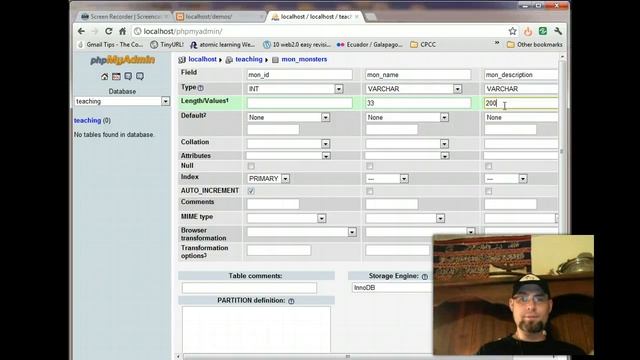Open Default dropdown for mon_id
This screenshot has height=360, width=640.
[x=288, y=118]
